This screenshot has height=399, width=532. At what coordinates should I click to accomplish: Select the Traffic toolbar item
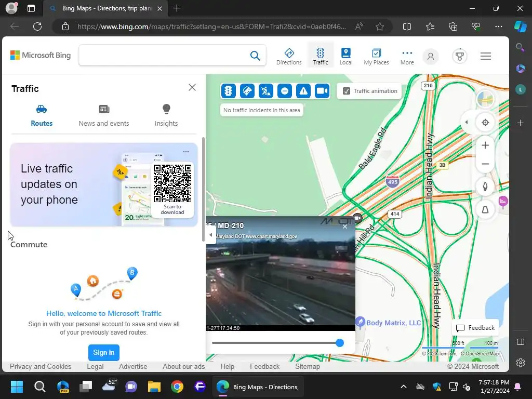point(320,56)
